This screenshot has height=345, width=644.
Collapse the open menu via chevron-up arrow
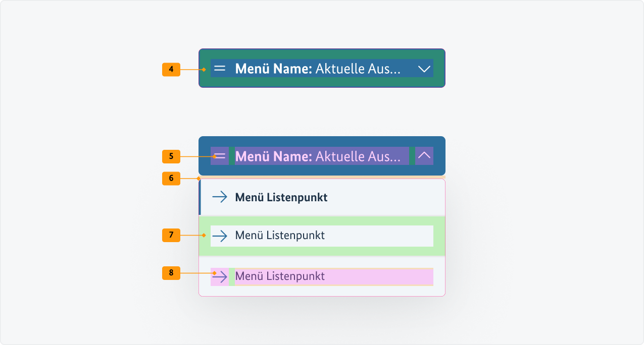(x=424, y=156)
